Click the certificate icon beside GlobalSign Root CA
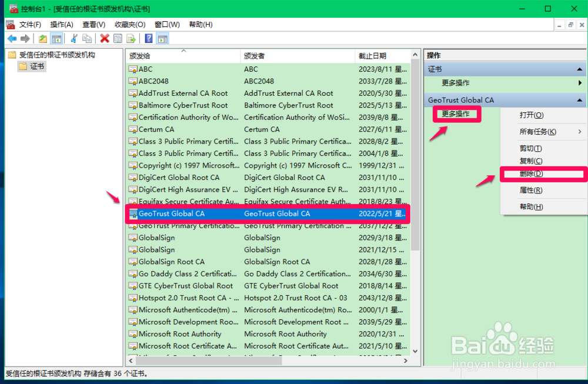Screen dimensions: 588x384 click(133, 262)
